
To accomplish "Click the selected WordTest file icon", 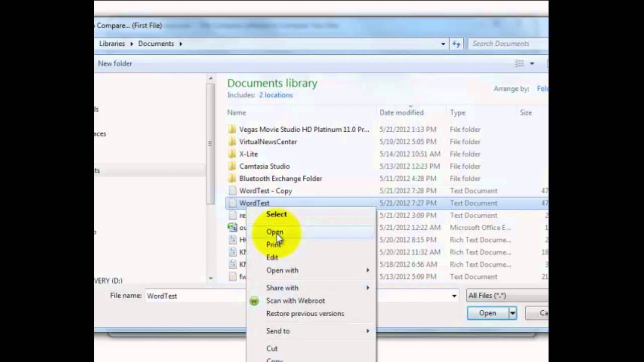I will (x=232, y=203).
